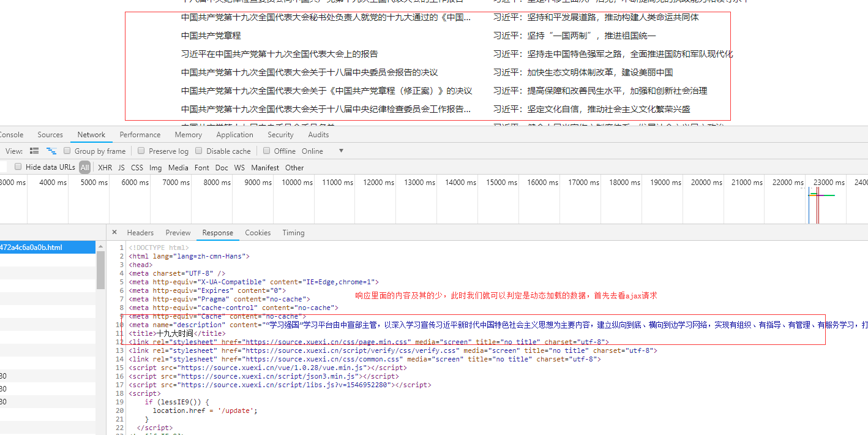Switch to the Audits tab
The height and width of the screenshot is (435, 868).
point(318,135)
